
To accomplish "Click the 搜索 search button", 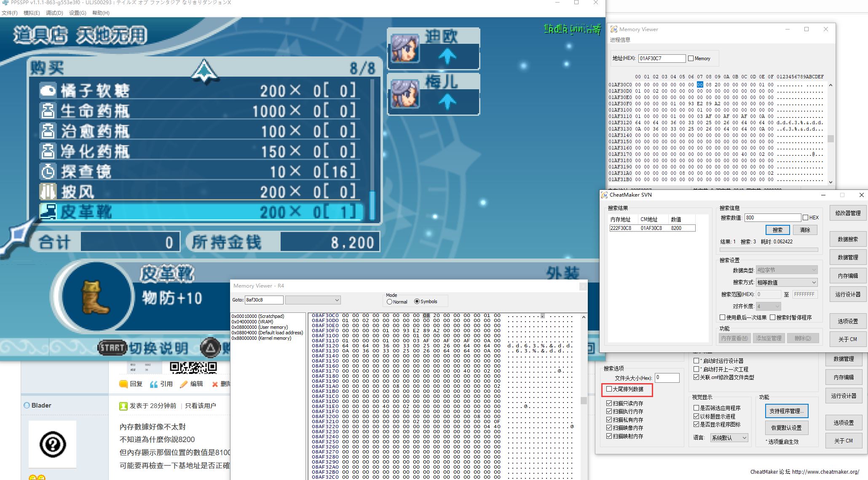I will coord(777,230).
